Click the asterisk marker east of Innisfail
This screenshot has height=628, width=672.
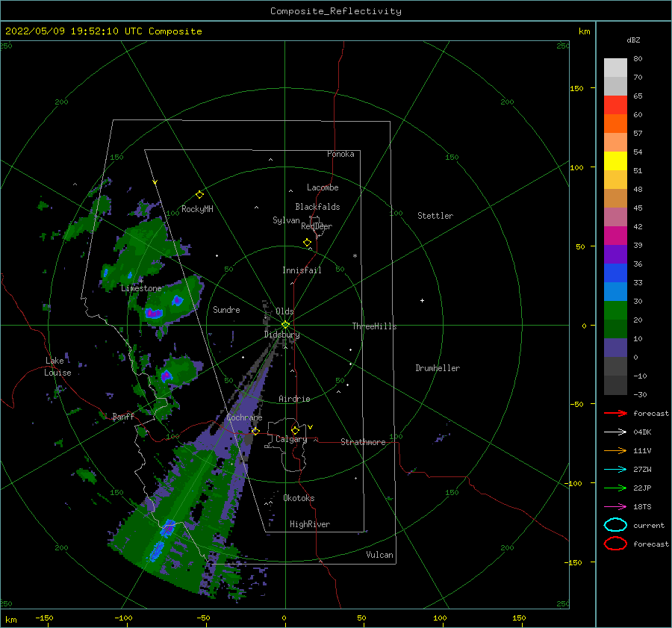click(x=355, y=256)
